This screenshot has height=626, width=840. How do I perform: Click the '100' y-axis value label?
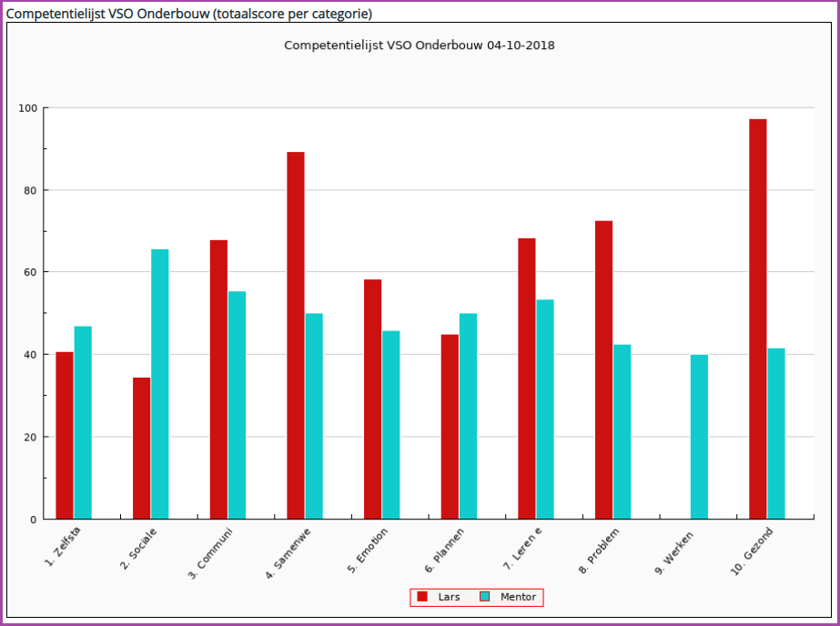[27, 108]
